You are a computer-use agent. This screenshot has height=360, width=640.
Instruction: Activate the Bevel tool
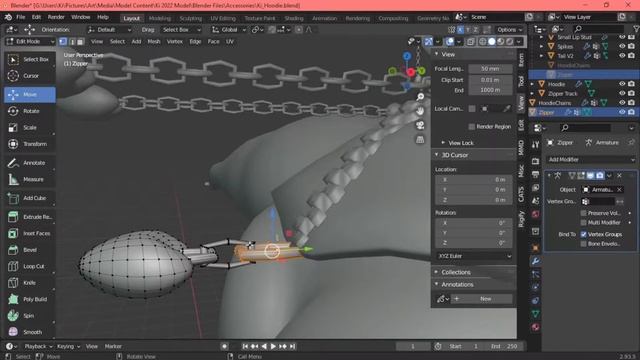30,250
